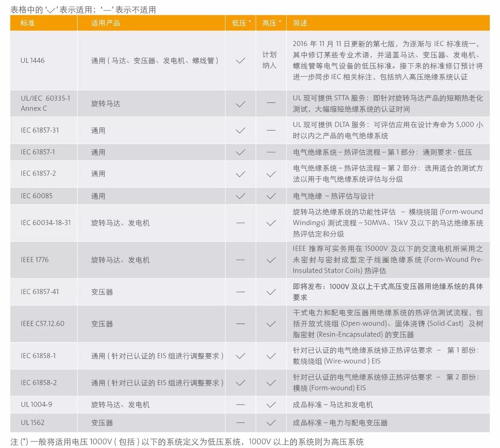Click the high-voltage checkmark for IEEE 1776
Screen dimensions: 500x448
point(271,260)
